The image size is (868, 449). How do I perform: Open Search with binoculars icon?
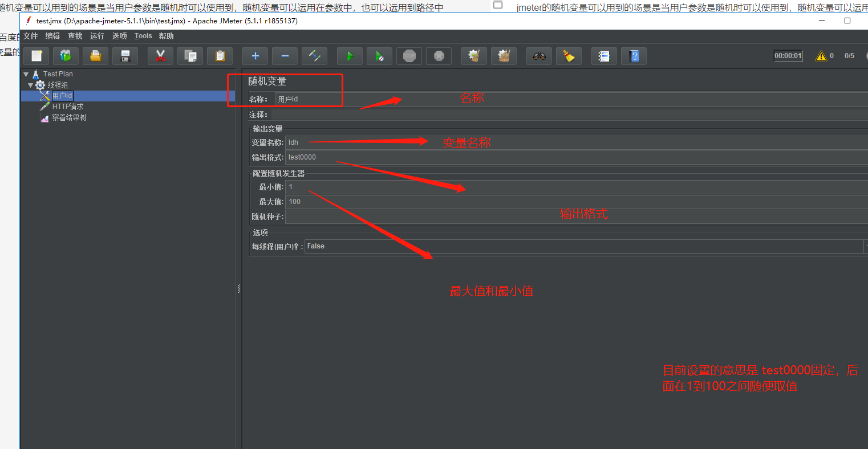540,56
